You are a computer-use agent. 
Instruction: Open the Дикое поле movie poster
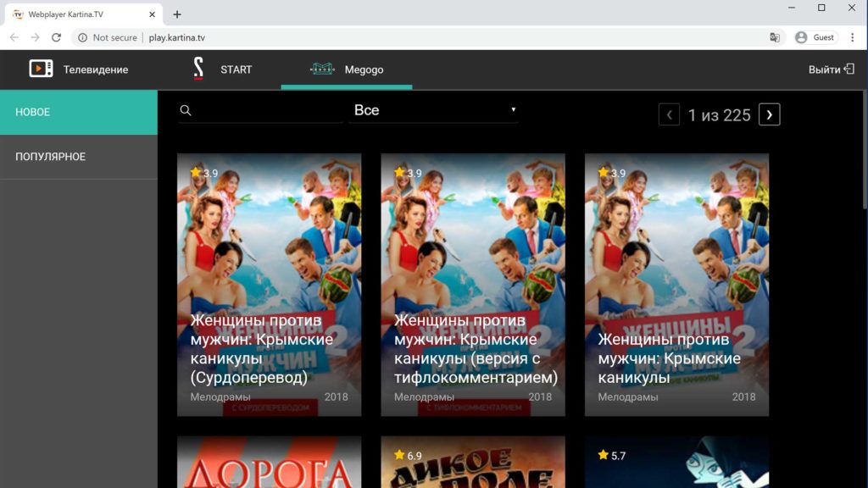coord(473,462)
